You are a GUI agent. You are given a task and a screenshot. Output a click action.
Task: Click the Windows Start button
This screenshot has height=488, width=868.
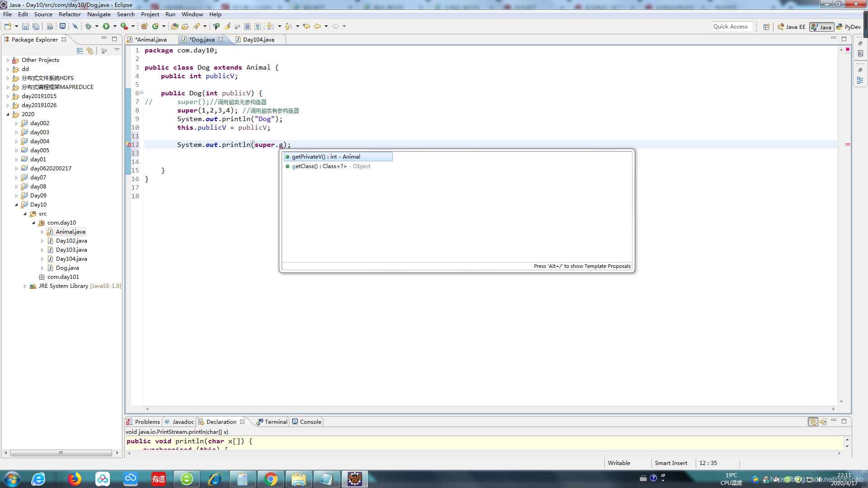12,479
